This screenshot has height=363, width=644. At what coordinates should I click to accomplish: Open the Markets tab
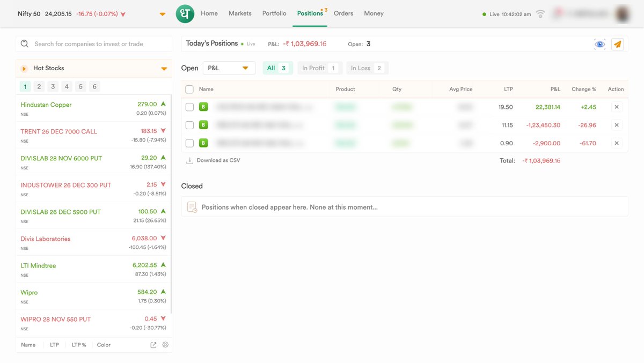(240, 13)
